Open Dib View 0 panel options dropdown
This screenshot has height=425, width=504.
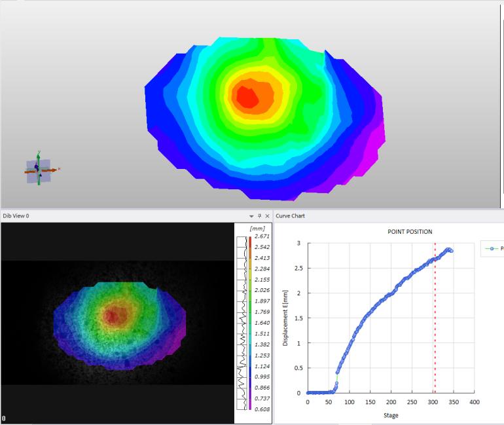(251, 215)
